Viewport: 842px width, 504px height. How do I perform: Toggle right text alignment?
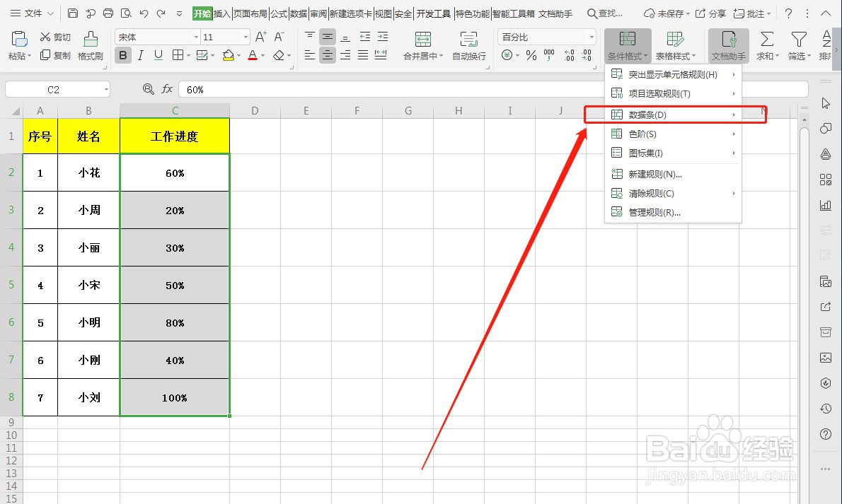click(x=345, y=55)
